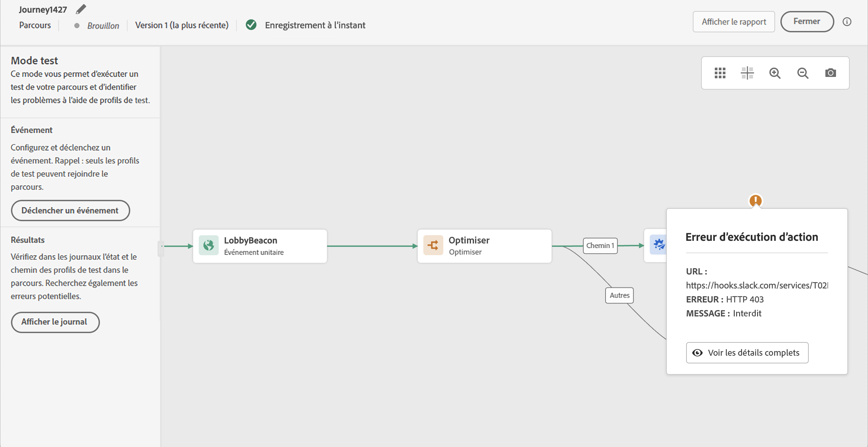Click the pencil icon to rename Journey1427

pyautogui.click(x=81, y=9)
